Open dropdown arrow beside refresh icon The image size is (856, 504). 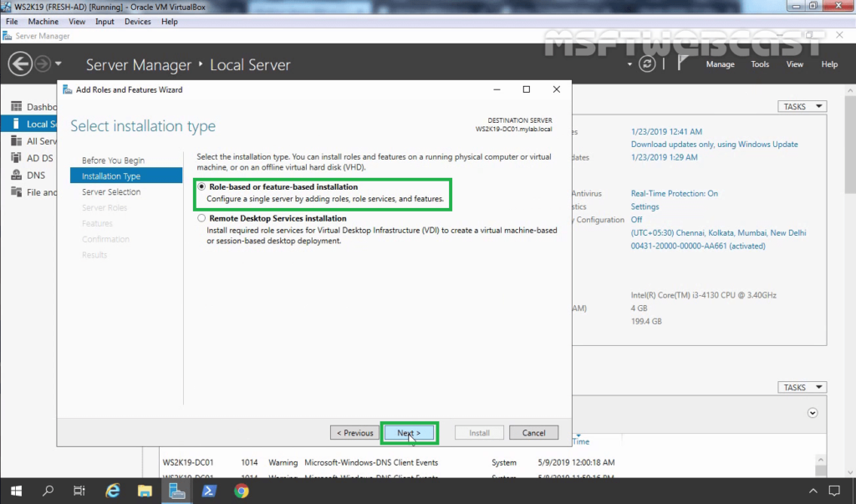[x=629, y=64]
